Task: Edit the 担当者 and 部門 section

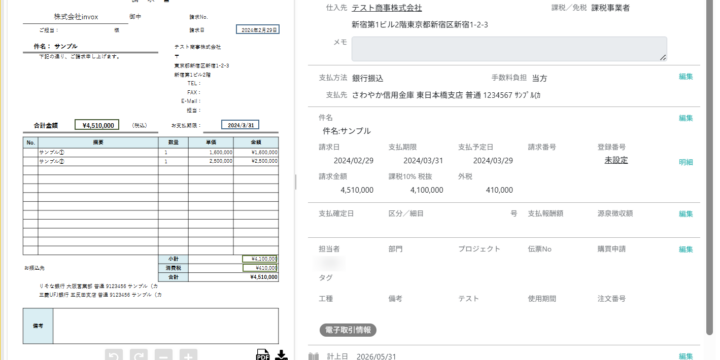Action: point(686,249)
